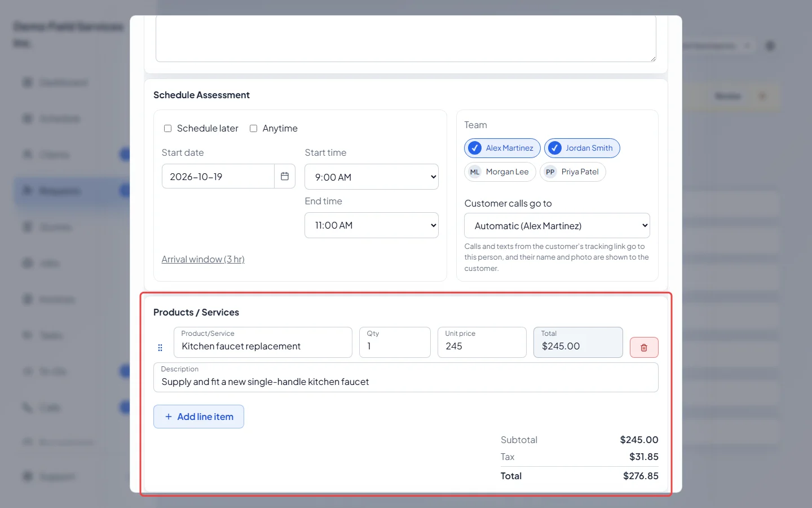The height and width of the screenshot is (508, 812).
Task: Open the start date calendar picker icon
Action: click(x=285, y=177)
